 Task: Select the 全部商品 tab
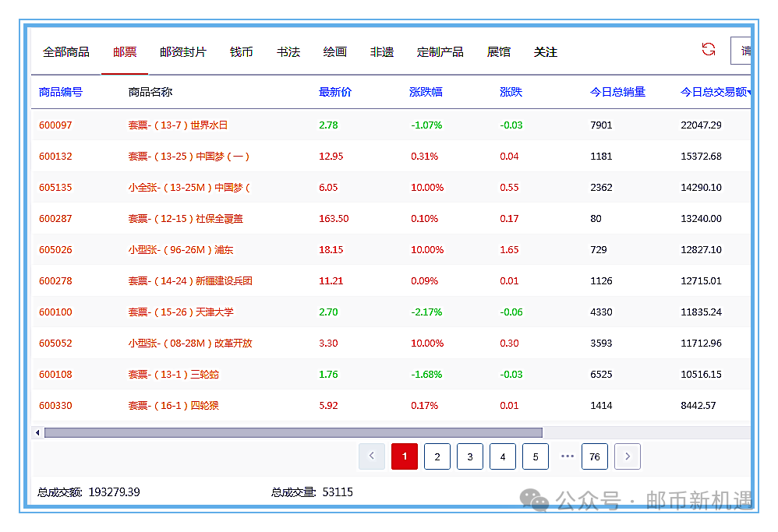coord(66,52)
